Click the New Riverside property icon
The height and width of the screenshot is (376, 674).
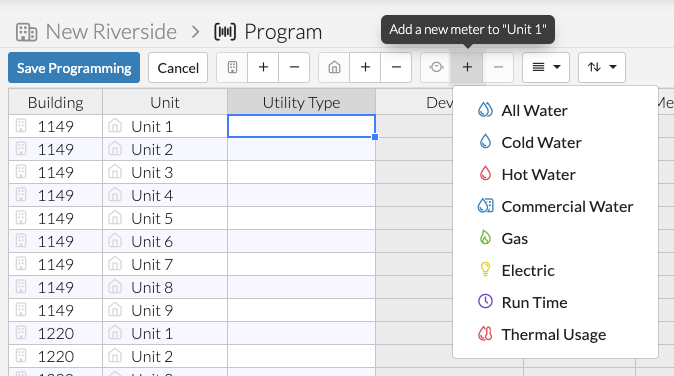coord(27,32)
